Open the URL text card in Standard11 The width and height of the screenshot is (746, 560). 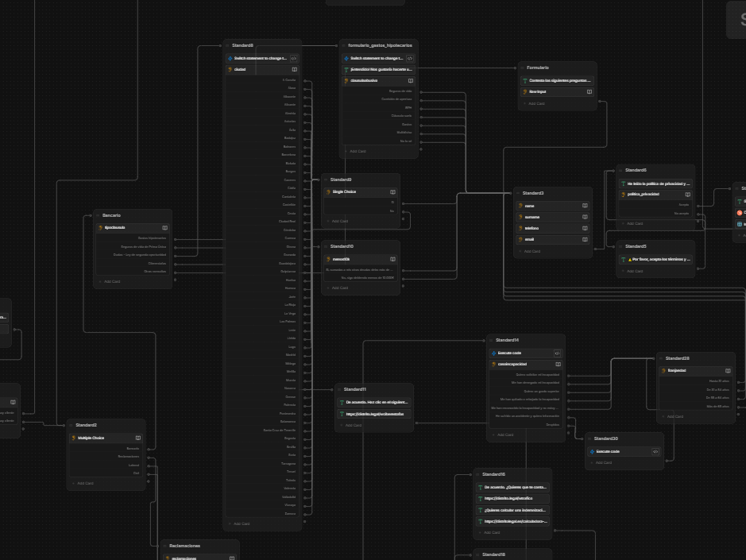(374, 414)
